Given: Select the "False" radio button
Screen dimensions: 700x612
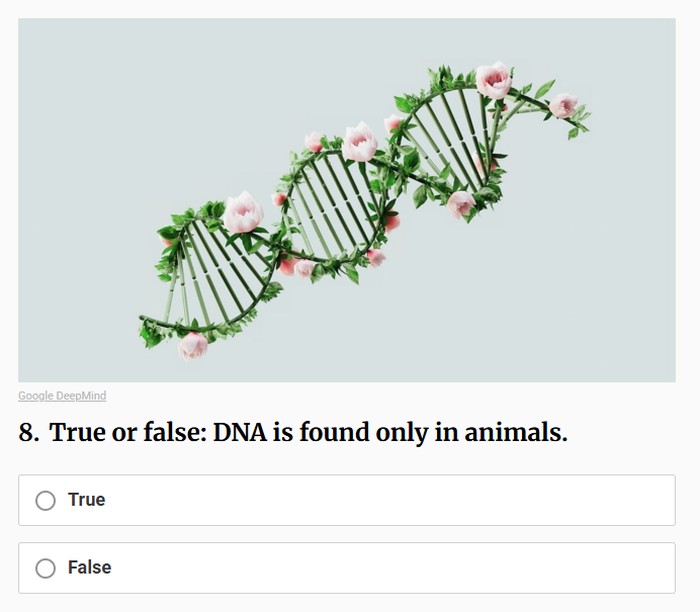Looking at the screenshot, I should click(x=45, y=568).
